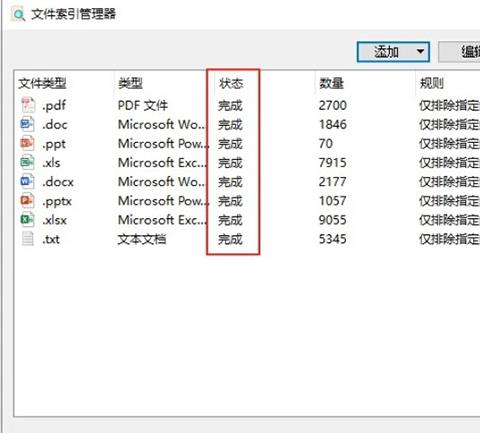Select the .pptx PowerPoint icon
The height and width of the screenshot is (433, 480).
pyautogui.click(x=27, y=201)
